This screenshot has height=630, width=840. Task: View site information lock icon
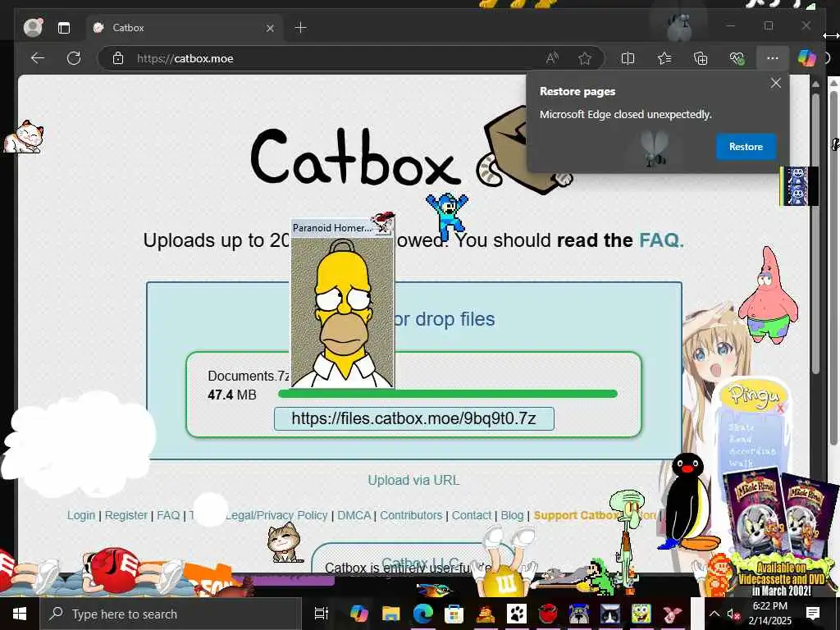tap(118, 58)
